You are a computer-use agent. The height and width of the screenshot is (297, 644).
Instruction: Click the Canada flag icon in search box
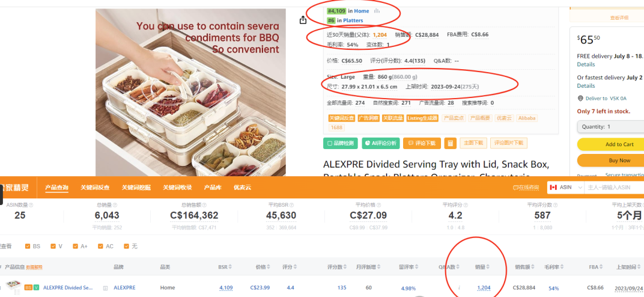pyautogui.click(x=553, y=188)
